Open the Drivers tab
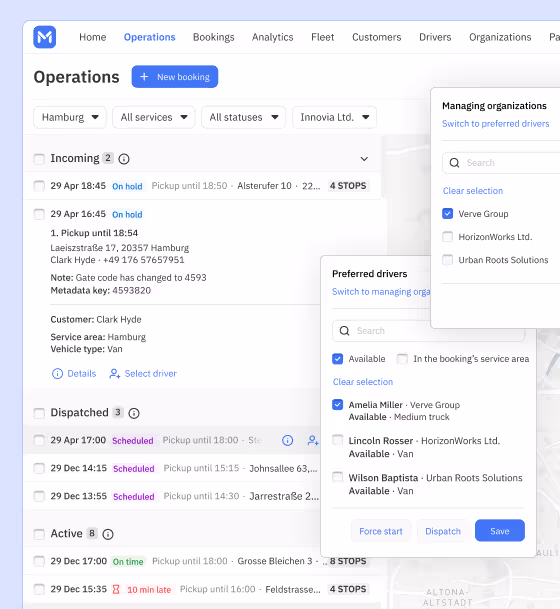This screenshot has width=560, height=609. point(435,37)
